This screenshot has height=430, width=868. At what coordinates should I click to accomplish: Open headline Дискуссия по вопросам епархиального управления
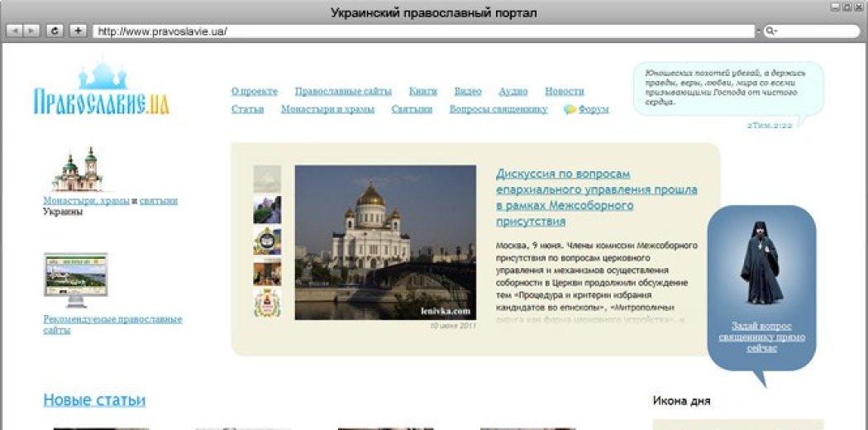coord(597,198)
